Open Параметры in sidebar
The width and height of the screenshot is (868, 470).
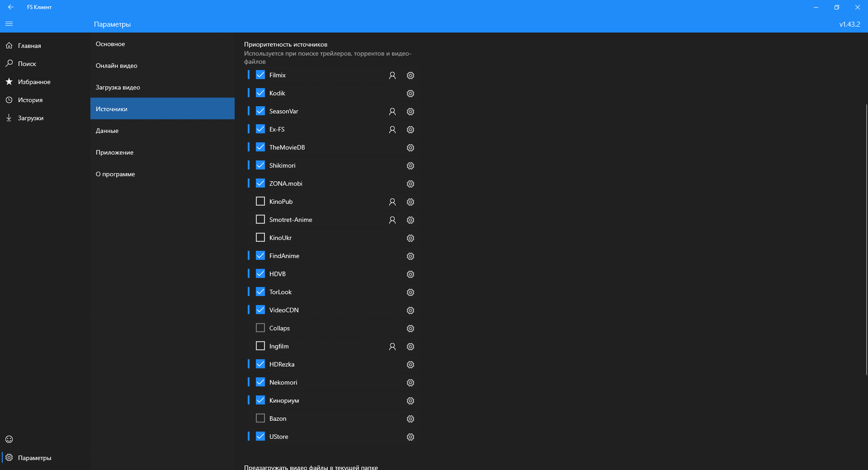(45, 458)
